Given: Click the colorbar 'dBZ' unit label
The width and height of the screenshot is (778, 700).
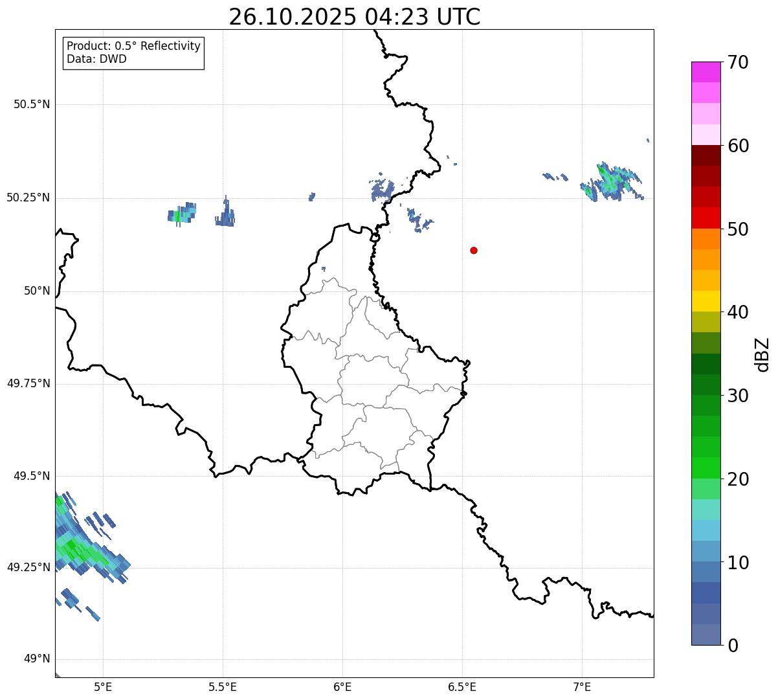Looking at the screenshot, I should click(x=762, y=354).
